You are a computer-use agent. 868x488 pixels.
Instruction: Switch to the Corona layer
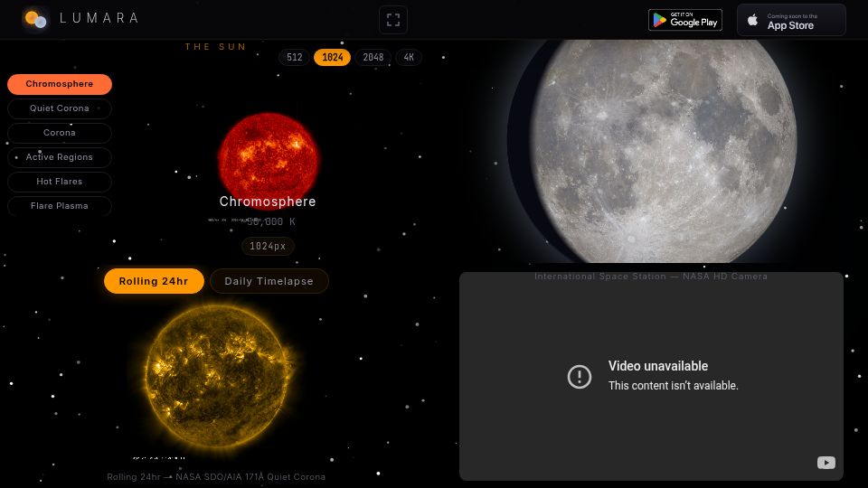coord(60,133)
